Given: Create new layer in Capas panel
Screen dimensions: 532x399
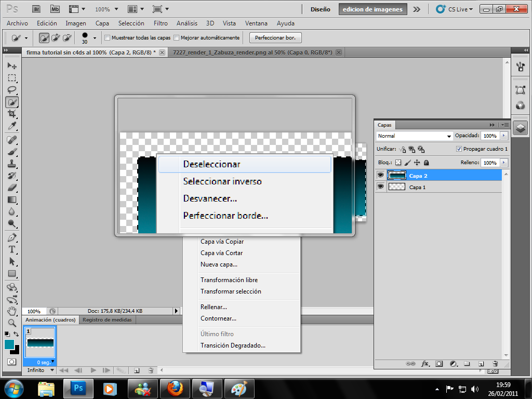Looking at the screenshot, I should pos(481,364).
